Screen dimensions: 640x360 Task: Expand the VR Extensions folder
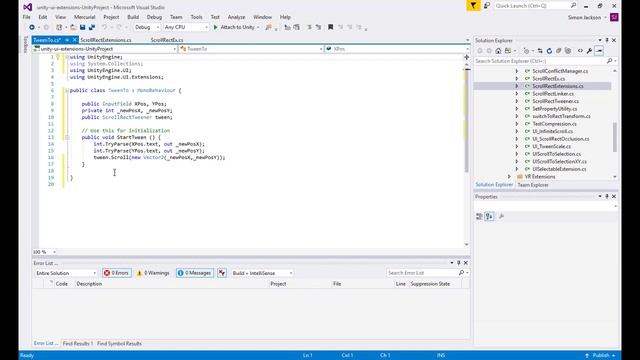(x=509, y=177)
